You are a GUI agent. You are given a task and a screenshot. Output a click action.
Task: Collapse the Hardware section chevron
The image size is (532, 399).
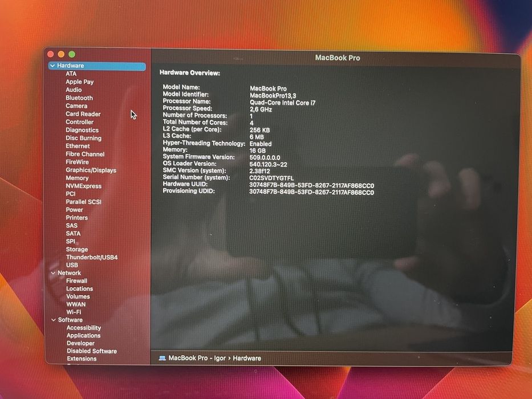pos(52,66)
